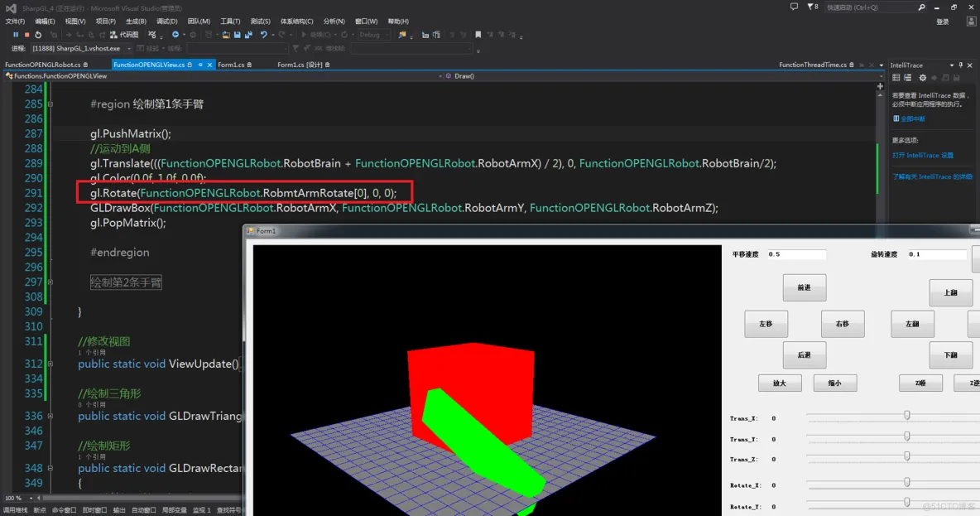Image resolution: width=980 pixels, height=516 pixels.
Task: Switch IntelliTrace to the events list view icon
Action: pos(896,78)
